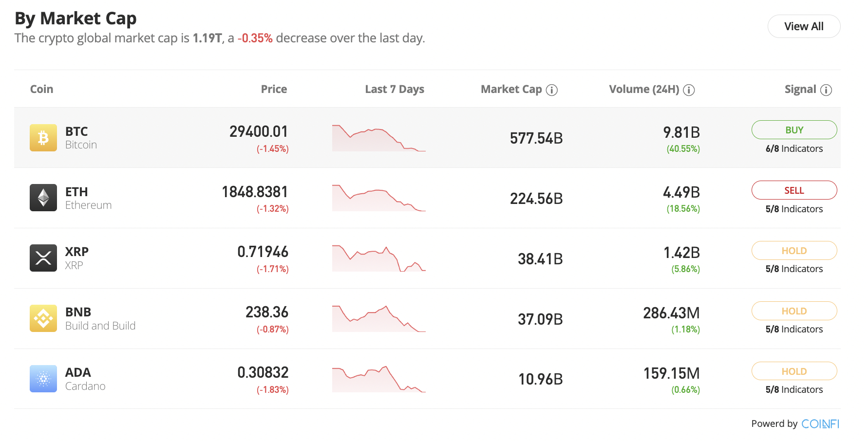
Task: Click the Coin column header
Action: point(41,89)
